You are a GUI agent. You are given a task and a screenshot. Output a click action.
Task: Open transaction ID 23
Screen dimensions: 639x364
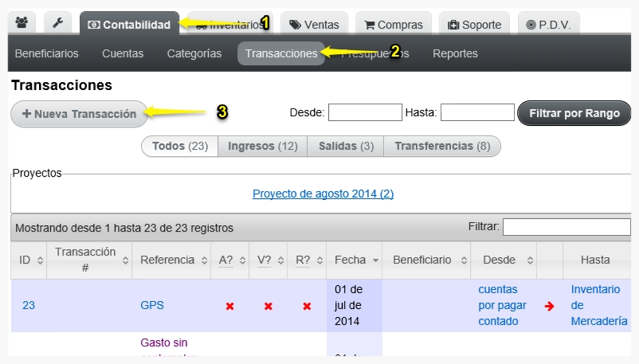[x=29, y=305]
